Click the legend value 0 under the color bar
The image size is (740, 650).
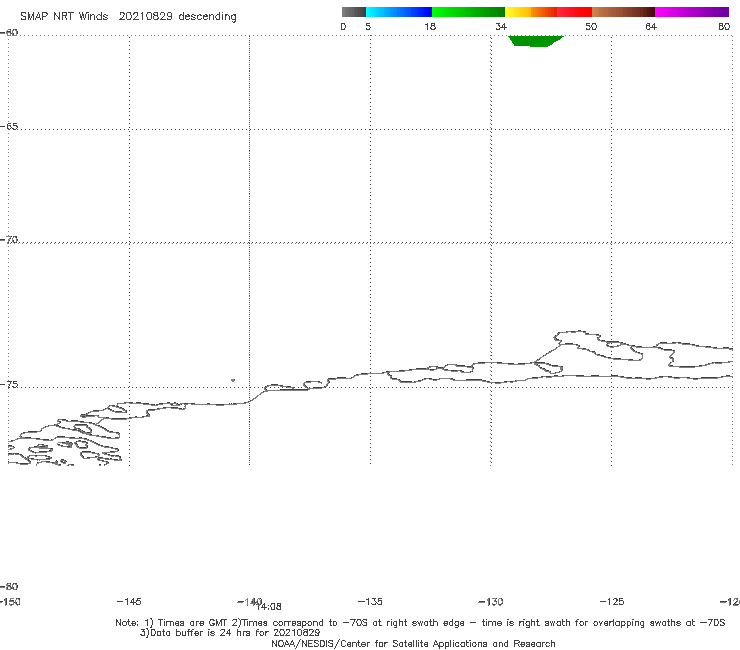343,27
